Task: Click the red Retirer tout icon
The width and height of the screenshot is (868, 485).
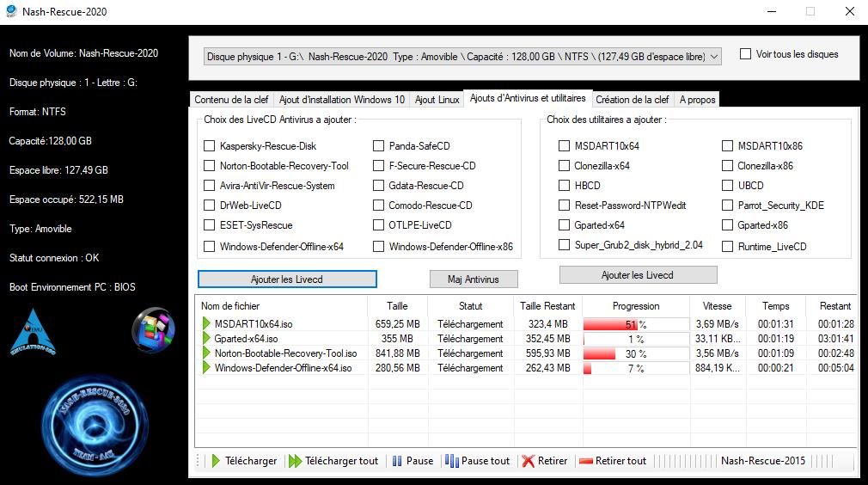Action: click(585, 461)
